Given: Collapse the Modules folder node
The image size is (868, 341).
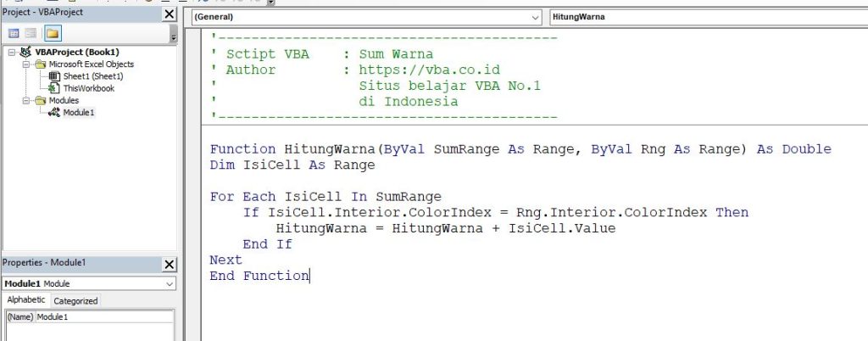Looking at the screenshot, I should 26,100.
